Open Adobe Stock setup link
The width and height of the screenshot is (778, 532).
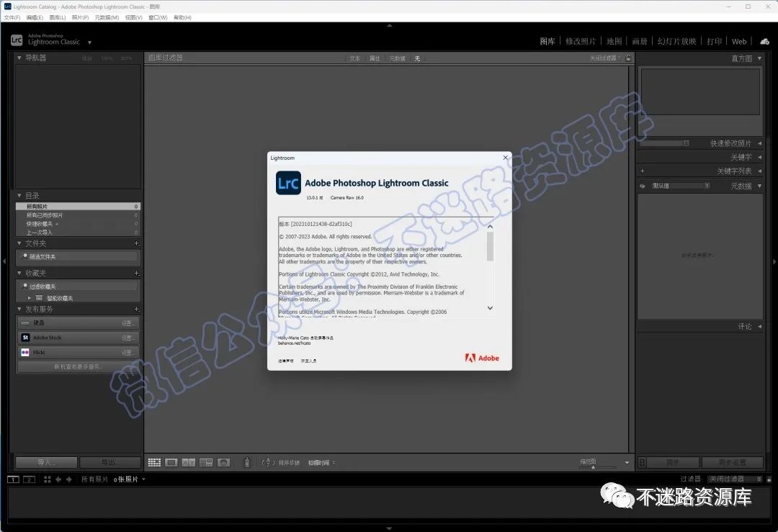(128, 338)
